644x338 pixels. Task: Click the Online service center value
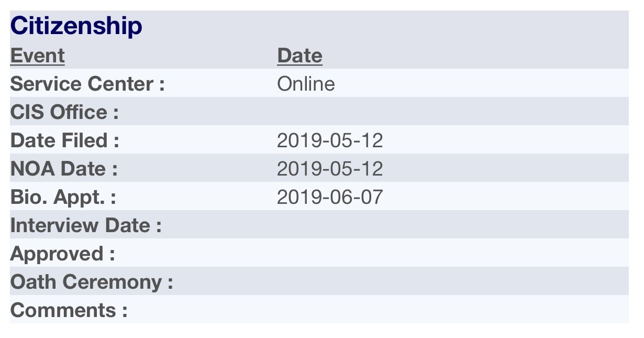(306, 84)
